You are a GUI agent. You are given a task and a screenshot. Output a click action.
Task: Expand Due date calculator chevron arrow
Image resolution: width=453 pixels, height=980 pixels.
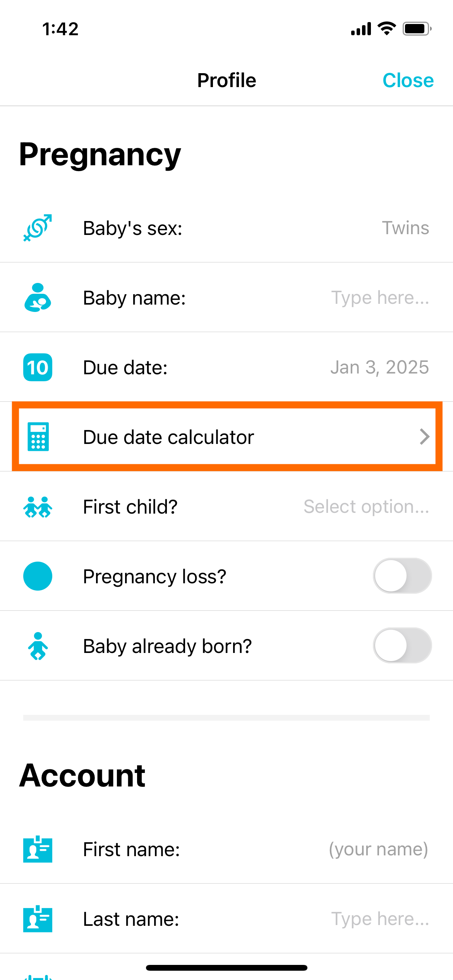[424, 437]
